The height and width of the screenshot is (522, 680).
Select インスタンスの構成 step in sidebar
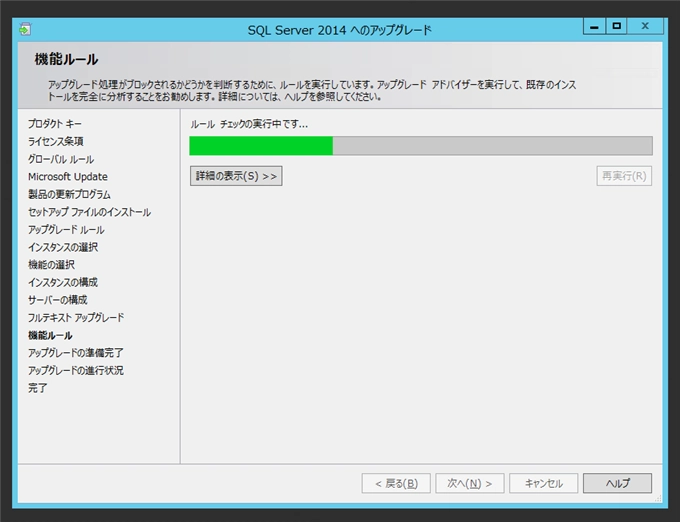63,282
